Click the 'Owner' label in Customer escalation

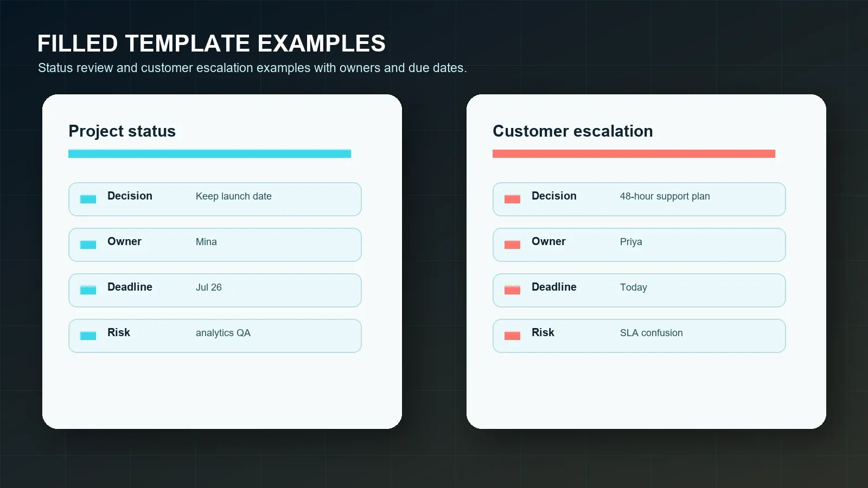click(548, 241)
